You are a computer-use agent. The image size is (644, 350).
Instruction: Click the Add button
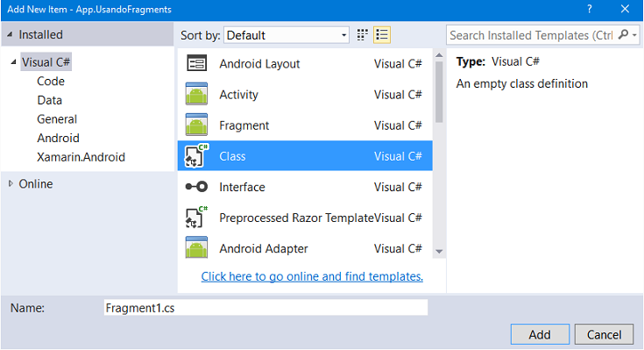[540, 334]
